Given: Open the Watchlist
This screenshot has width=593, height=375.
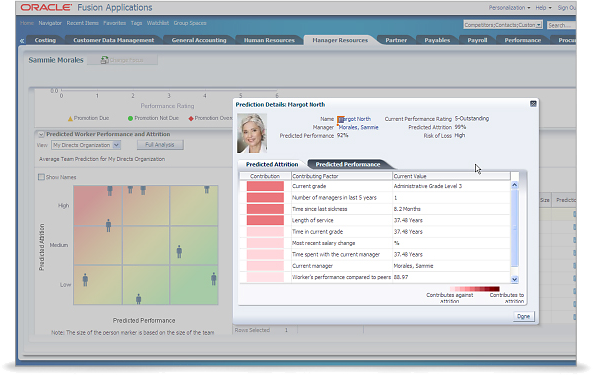Looking at the screenshot, I should 158,23.
